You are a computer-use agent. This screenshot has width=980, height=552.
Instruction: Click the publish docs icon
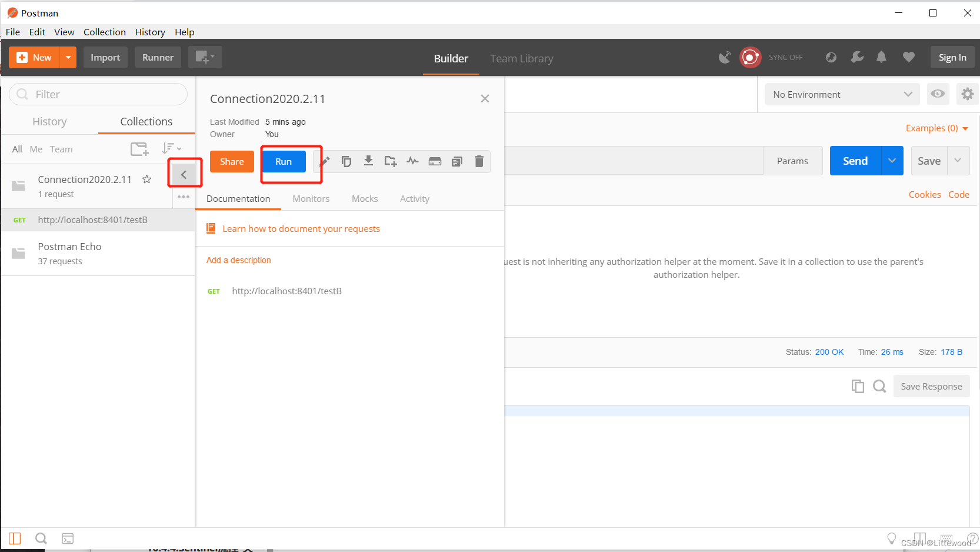(x=457, y=161)
